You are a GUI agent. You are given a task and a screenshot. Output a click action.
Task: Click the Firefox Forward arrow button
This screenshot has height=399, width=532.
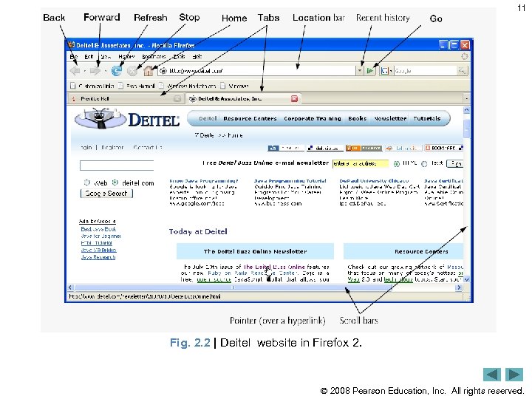(x=95, y=71)
